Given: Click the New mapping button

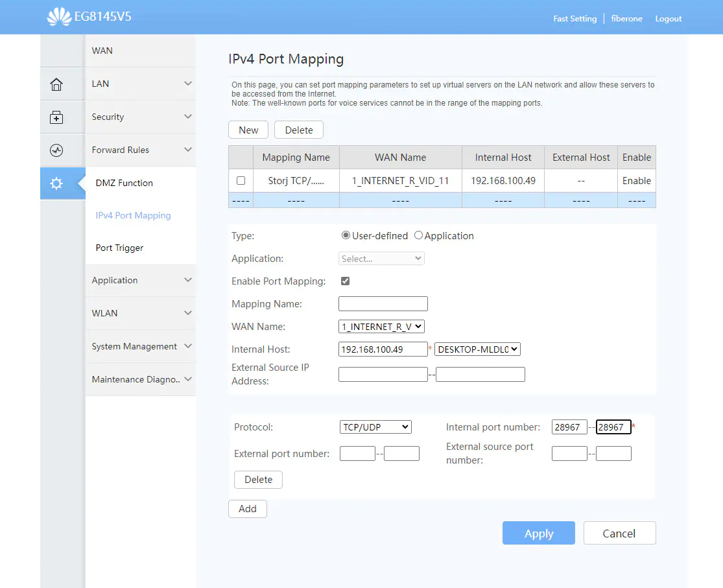Looking at the screenshot, I should (x=248, y=130).
